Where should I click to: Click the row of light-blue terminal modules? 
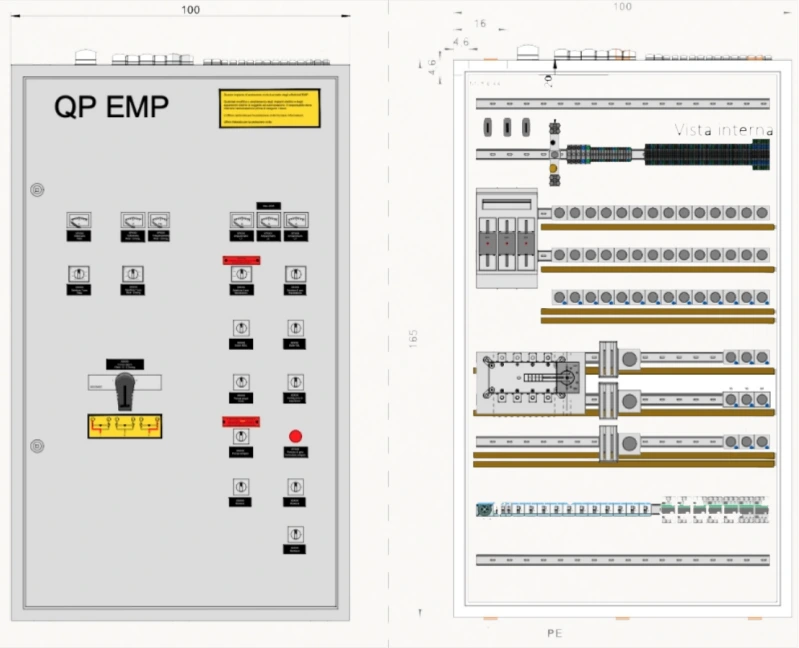pyautogui.click(x=575, y=509)
